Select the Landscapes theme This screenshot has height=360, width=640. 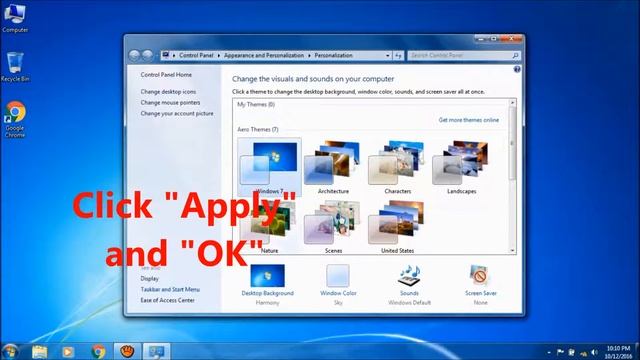pyautogui.click(x=461, y=167)
